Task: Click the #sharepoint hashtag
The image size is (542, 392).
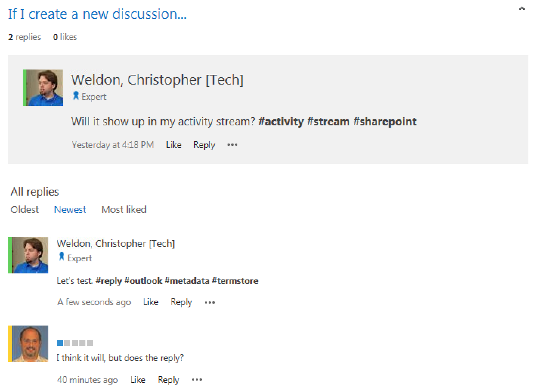Action: pyautogui.click(x=385, y=122)
